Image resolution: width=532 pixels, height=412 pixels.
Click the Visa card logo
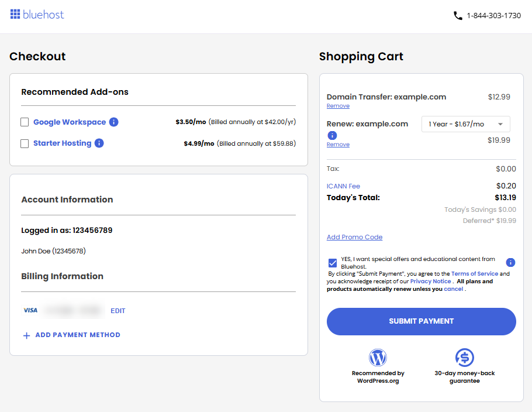tap(30, 310)
